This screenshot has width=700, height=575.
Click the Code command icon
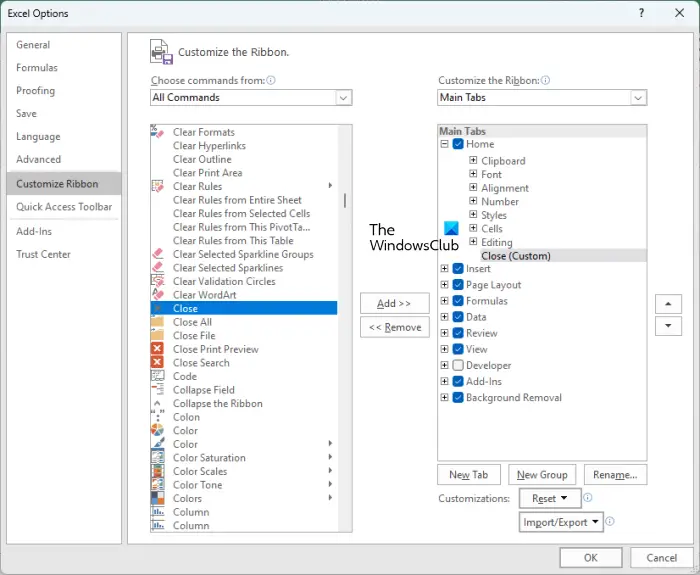pos(157,376)
